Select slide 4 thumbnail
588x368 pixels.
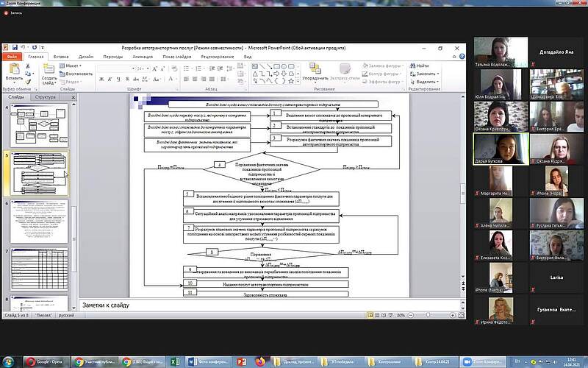pyautogui.click(x=40, y=125)
